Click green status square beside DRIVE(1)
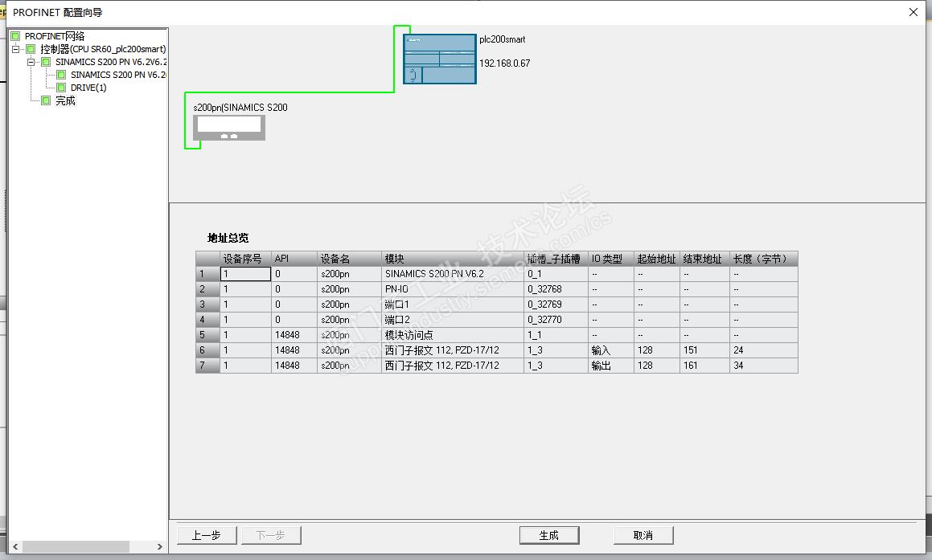Viewport: 932px width, 560px height. click(61, 88)
